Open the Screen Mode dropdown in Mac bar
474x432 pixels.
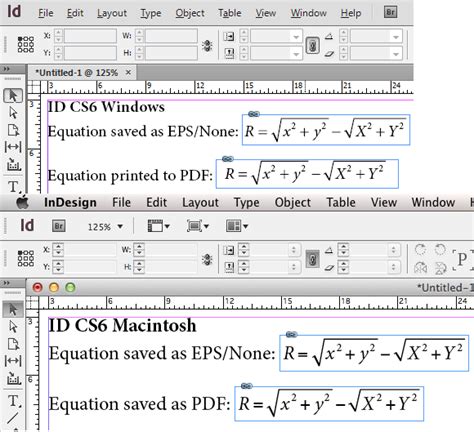198,226
